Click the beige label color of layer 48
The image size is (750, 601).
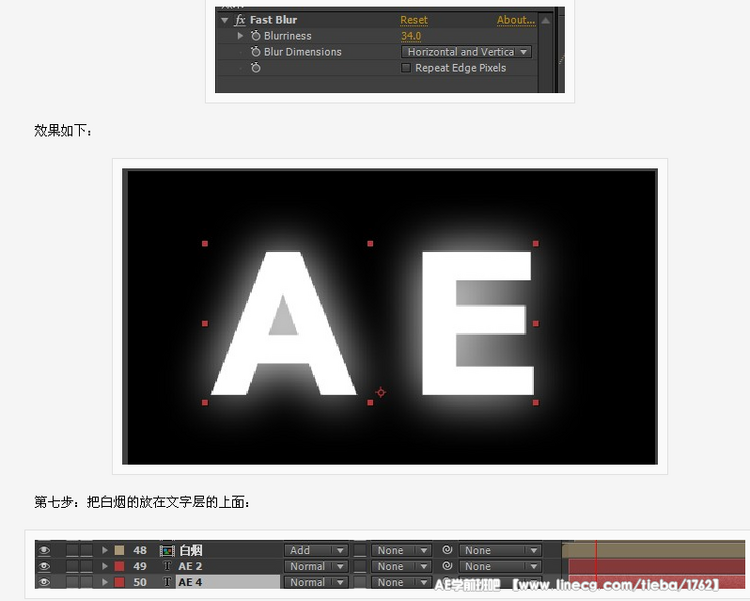click(x=119, y=550)
